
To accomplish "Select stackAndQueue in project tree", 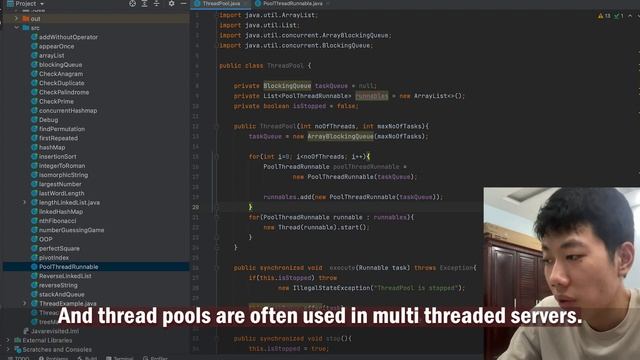I will [62, 294].
